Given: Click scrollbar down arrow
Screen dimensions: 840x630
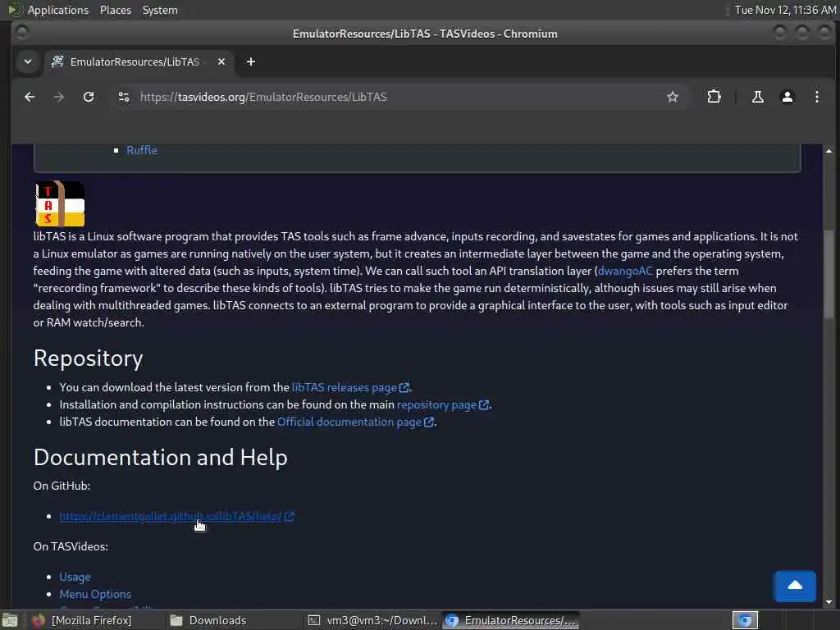Looking at the screenshot, I should point(829,601).
